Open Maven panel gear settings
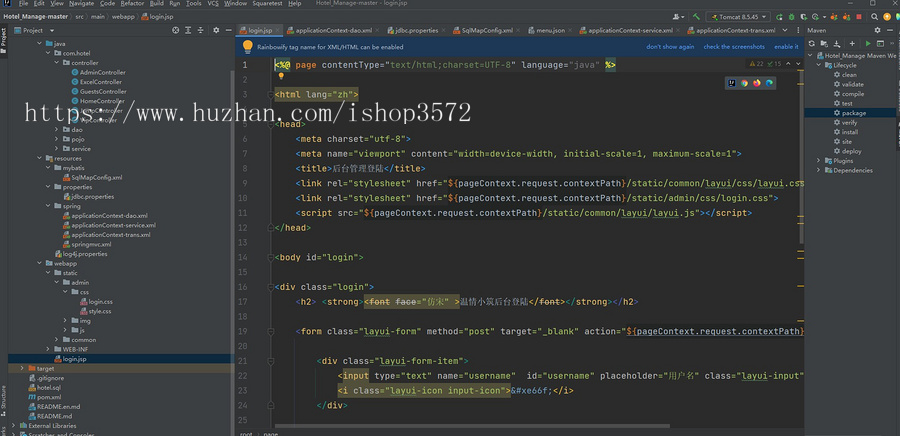Viewport: 900px width, 436px height. coord(877,30)
